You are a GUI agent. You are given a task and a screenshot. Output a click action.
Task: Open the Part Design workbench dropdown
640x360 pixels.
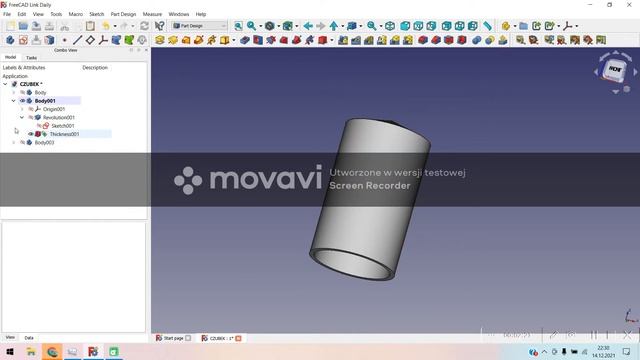pyautogui.click(x=199, y=26)
